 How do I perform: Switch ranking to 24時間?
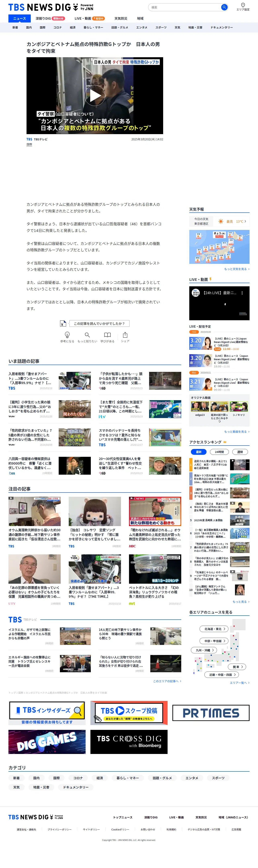(219, 452)
